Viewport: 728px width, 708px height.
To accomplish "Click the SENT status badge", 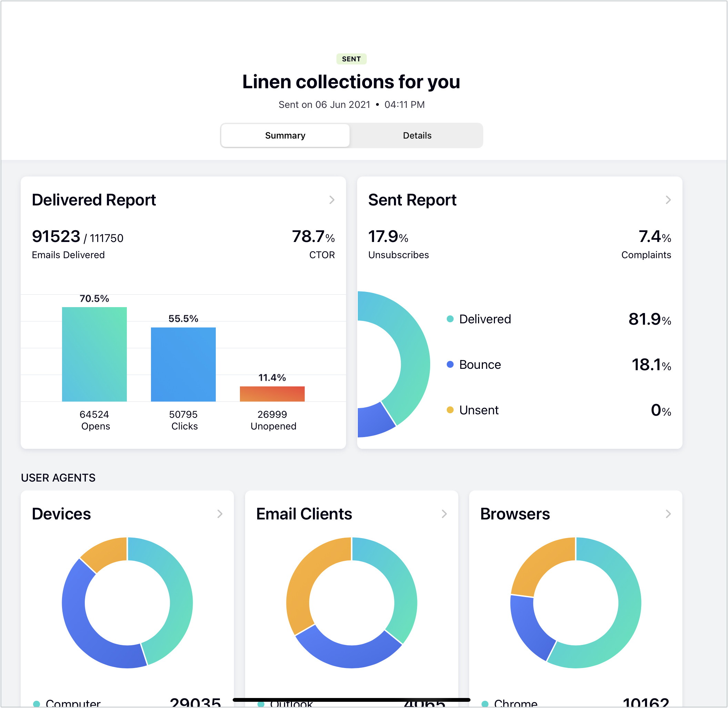I will pos(351,59).
